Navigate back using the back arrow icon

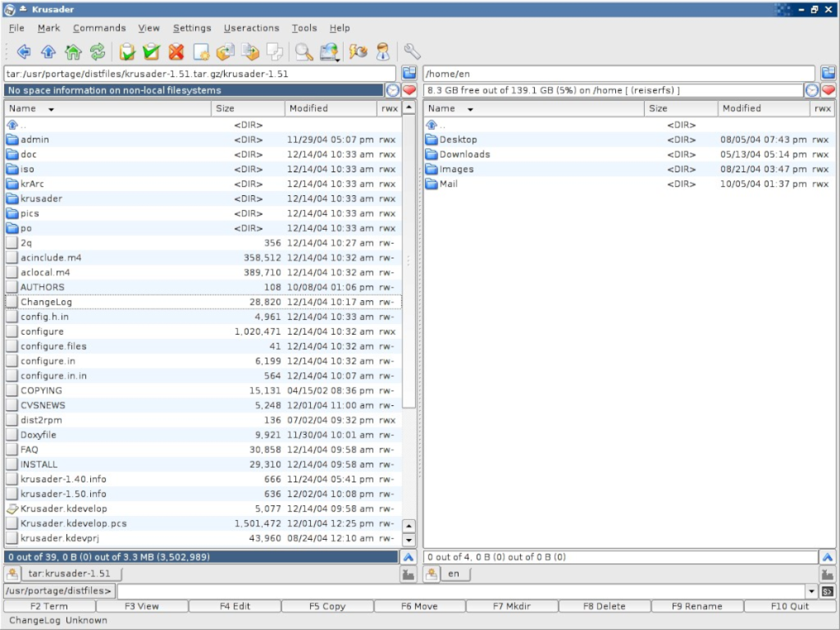coord(25,52)
